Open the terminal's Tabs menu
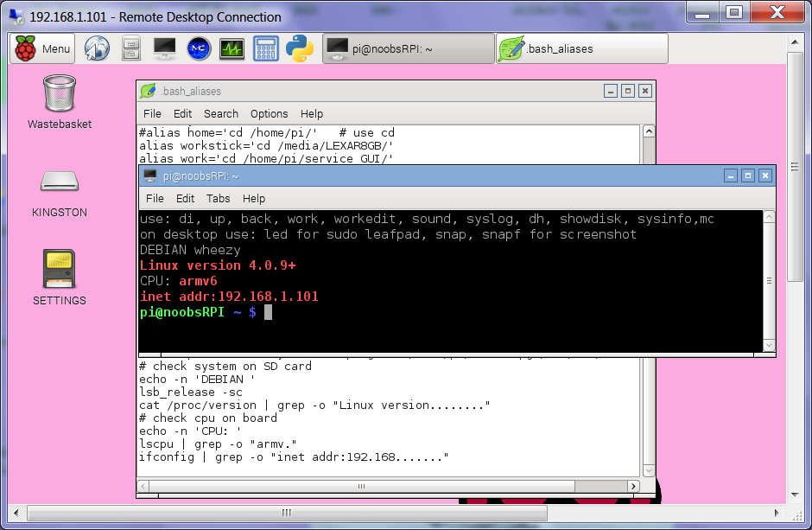Image resolution: width=812 pixels, height=530 pixels. coord(219,198)
